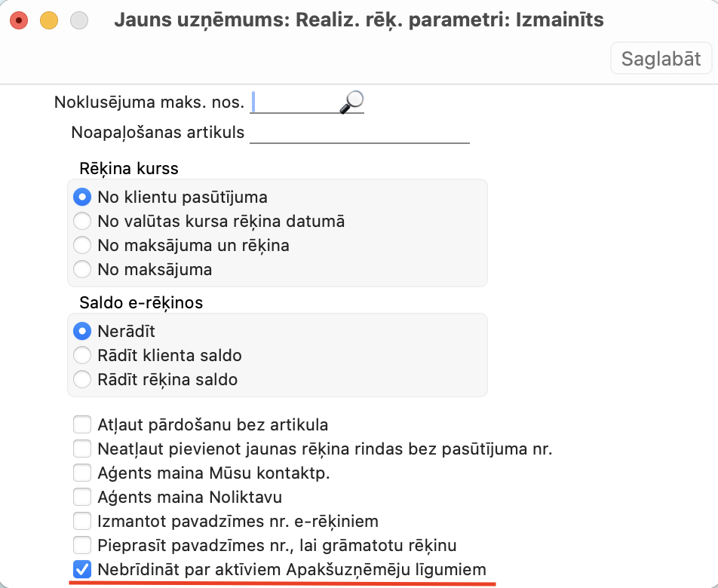The height and width of the screenshot is (588, 718).
Task: Enable "Aģents maina Noliktavu" checkbox
Action: tap(82, 498)
